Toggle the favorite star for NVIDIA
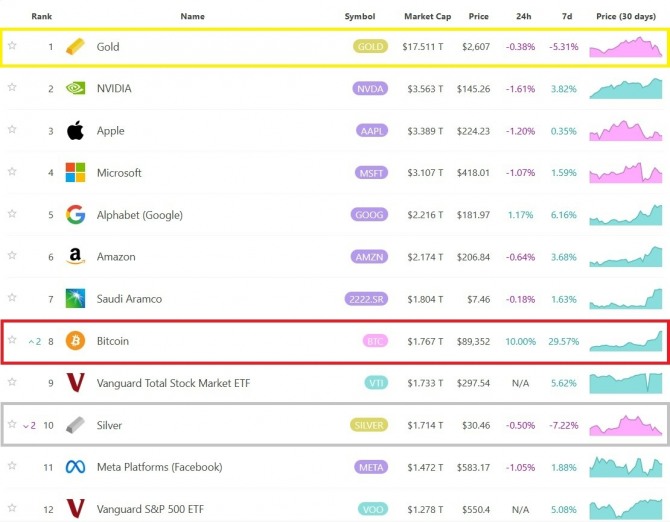670x522 pixels. 12,88
